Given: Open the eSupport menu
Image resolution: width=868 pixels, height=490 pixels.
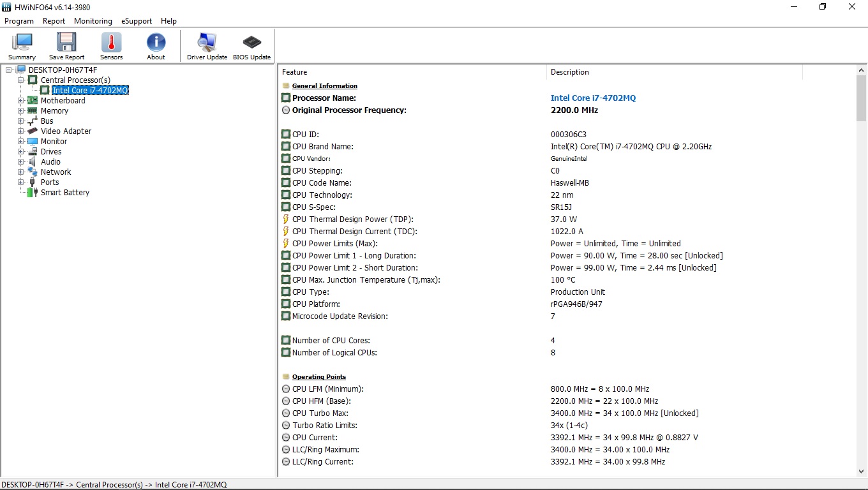Looking at the screenshot, I should click(137, 21).
